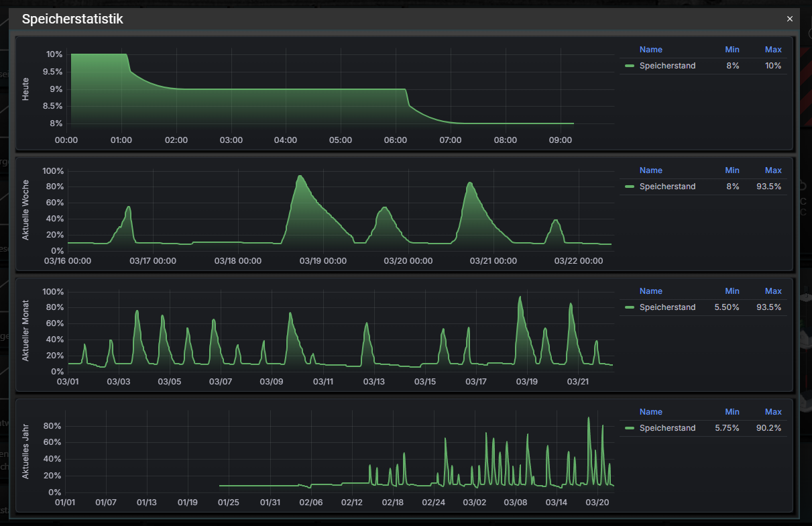Select the 5.75% min value in Aktuelles Jahr legend
The image size is (812, 526).
727,428
